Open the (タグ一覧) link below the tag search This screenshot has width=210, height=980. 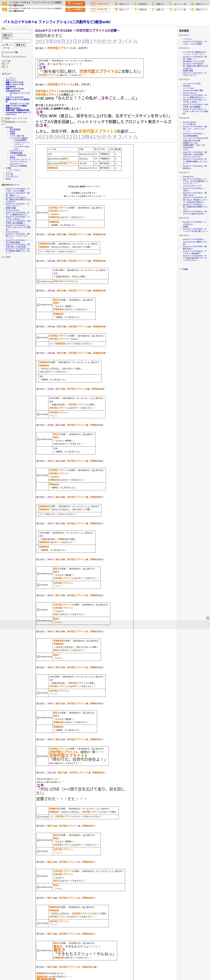6,48
